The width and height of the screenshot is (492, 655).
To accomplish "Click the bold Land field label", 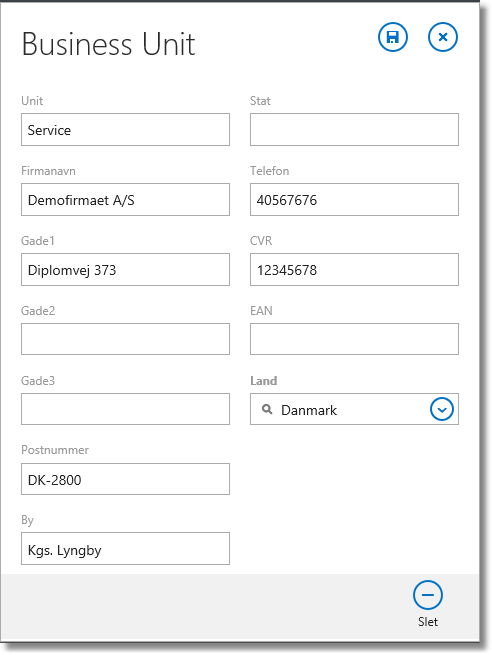I will (264, 381).
